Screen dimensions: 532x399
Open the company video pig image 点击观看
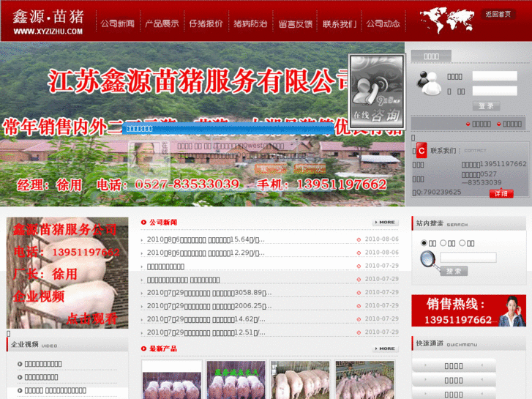pos(67,272)
